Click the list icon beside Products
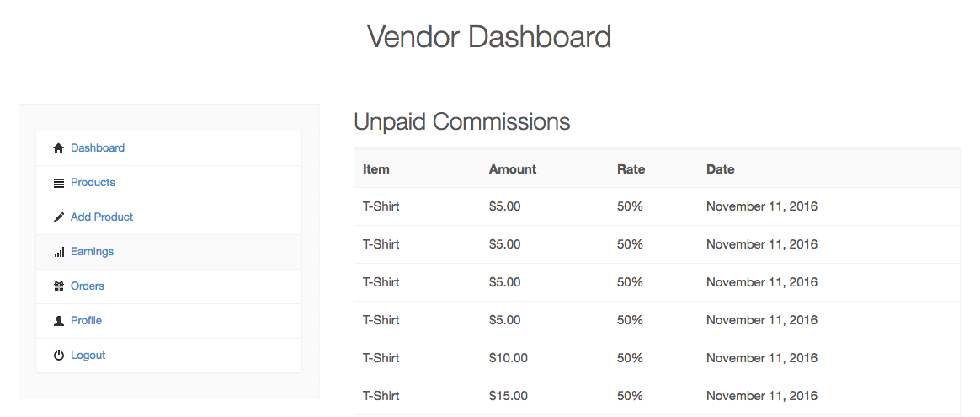The image size is (980, 417). [58, 183]
